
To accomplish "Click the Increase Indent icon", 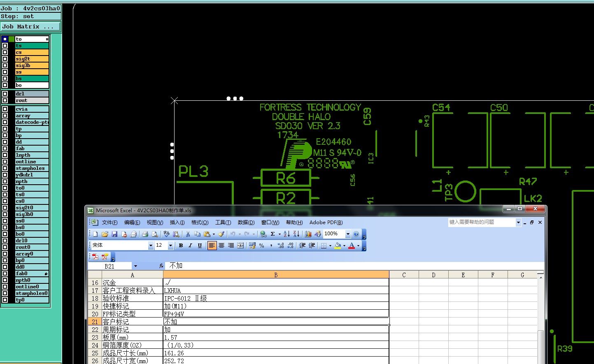I will tap(312, 246).
